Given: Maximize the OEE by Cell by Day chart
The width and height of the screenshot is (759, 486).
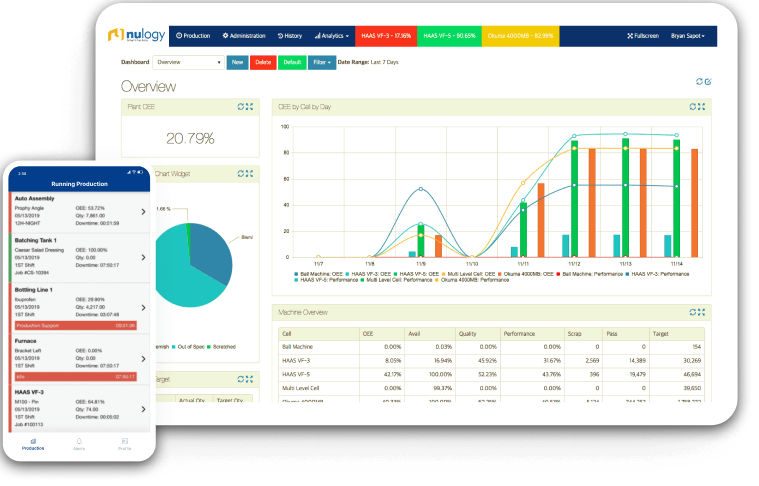Looking at the screenshot, I should click(701, 106).
